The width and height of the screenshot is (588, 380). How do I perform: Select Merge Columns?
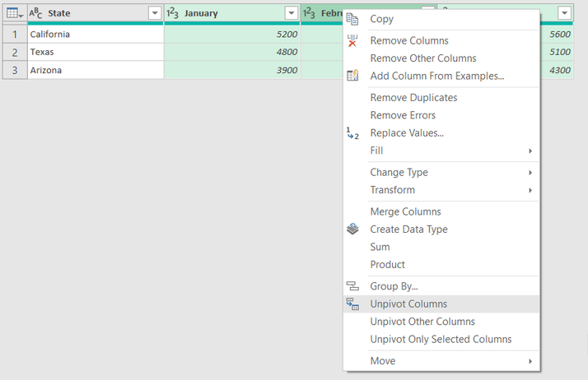point(441,211)
